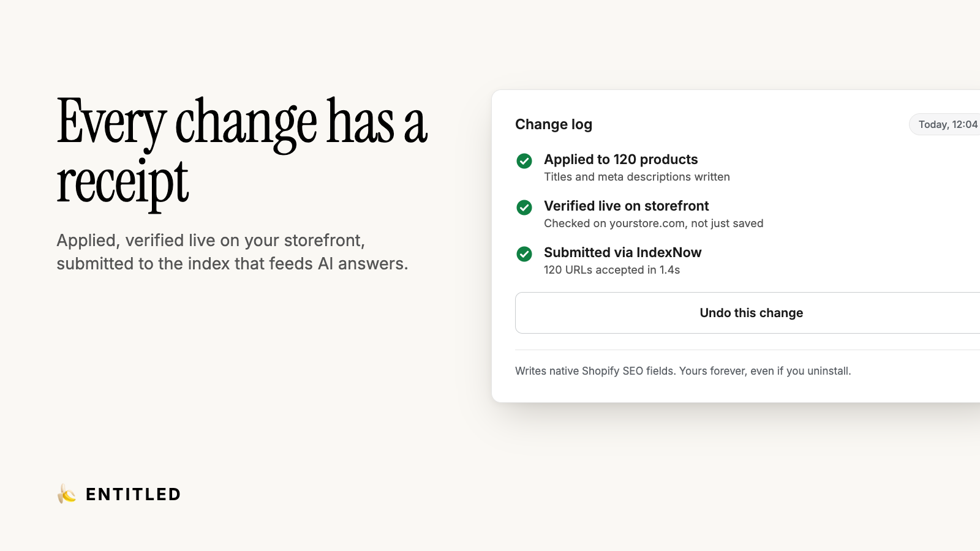The height and width of the screenshot is (551, 980).
Task: Click the ENTITLED brand wordmark
Action: (x=134, y=494)
